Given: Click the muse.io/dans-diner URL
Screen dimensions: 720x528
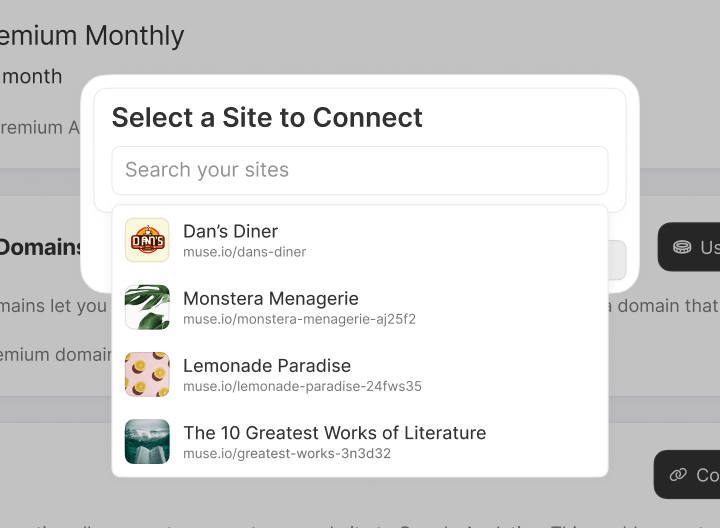Looking at the screenshot, I should pos(244,252).
